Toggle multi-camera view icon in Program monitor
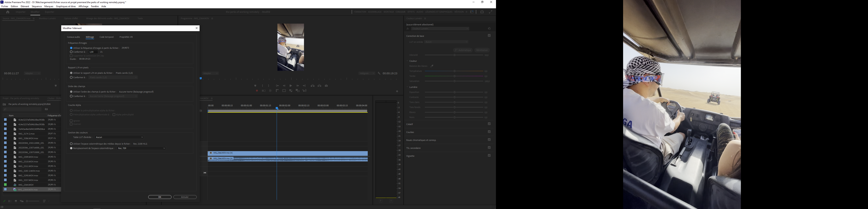Screen dimensions: 868x209 click(264, 91)
